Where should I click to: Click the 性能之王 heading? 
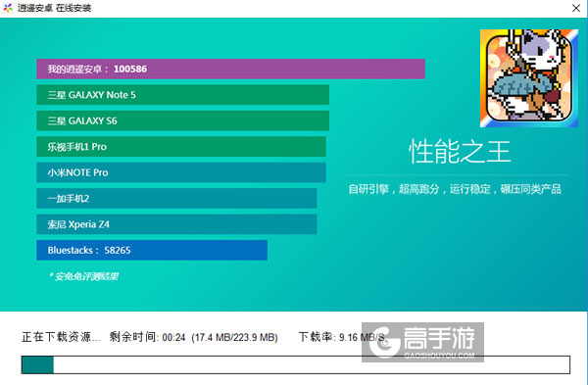point(460,152)
